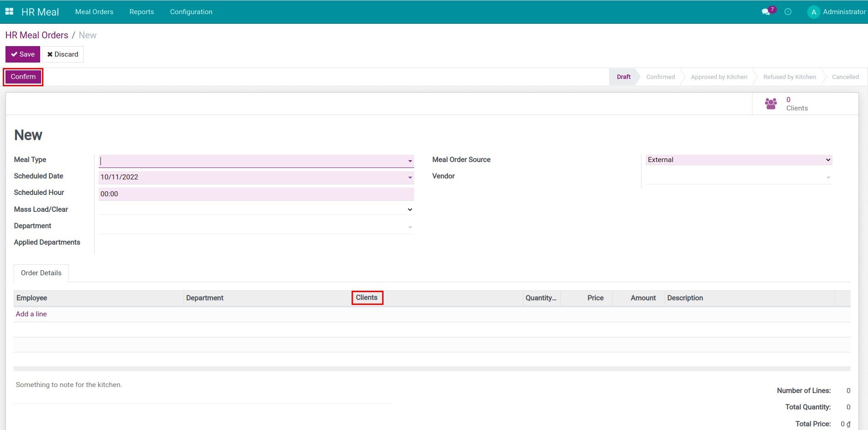Image resolution: width=868 pixels, height=430 pixels.
Task: Select the Order Details tab
Action: point(41,273)
